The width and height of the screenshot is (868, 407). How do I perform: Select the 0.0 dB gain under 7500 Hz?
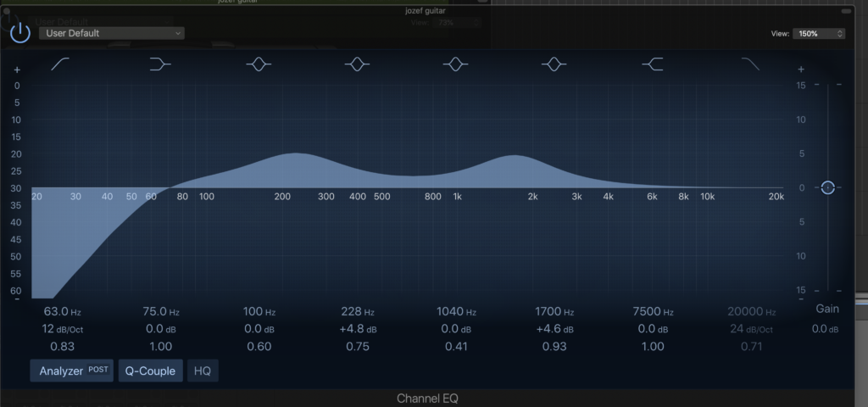pos(654,329)
